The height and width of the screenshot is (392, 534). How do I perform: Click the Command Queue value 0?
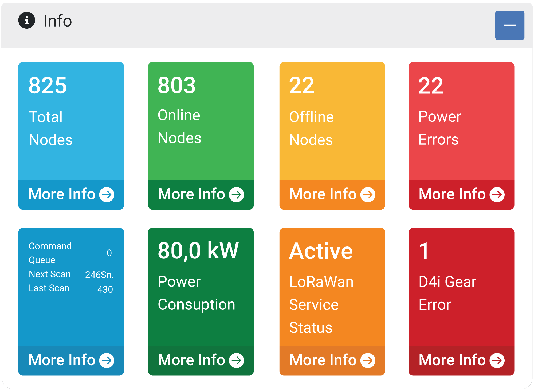point(109,253)
